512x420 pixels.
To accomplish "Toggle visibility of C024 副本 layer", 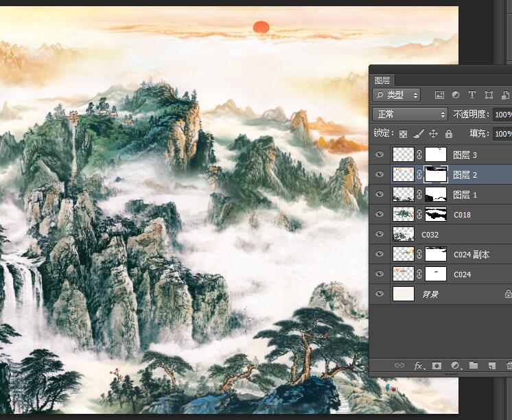I will (380, 254).
